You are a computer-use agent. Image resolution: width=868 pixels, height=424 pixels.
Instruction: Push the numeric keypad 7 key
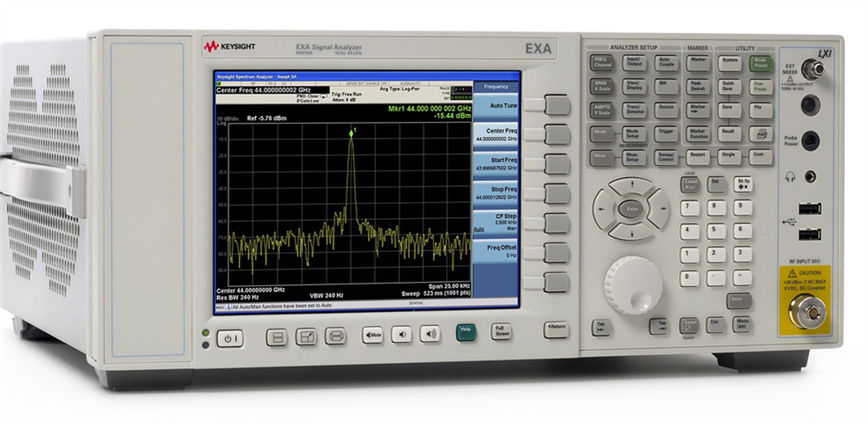pos(690,208)
